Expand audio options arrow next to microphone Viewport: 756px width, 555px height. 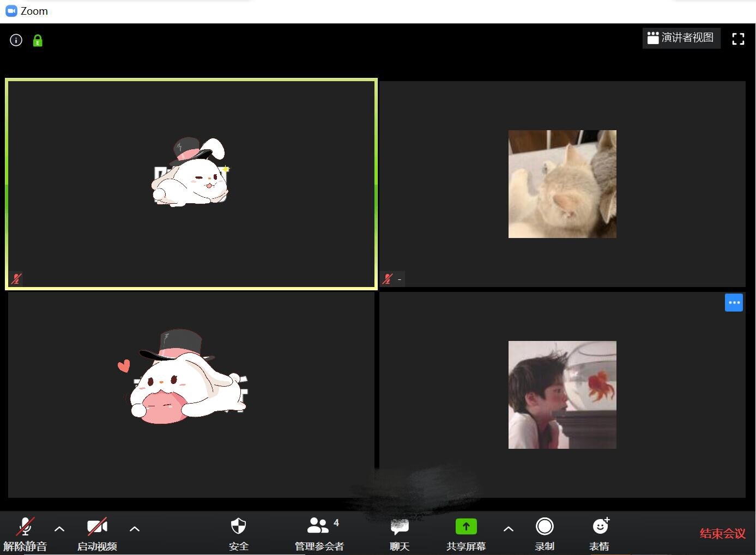59,529
